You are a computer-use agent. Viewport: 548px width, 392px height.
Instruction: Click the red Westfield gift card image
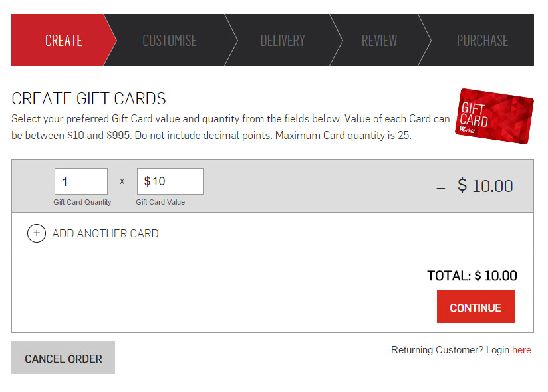point(495,116)
